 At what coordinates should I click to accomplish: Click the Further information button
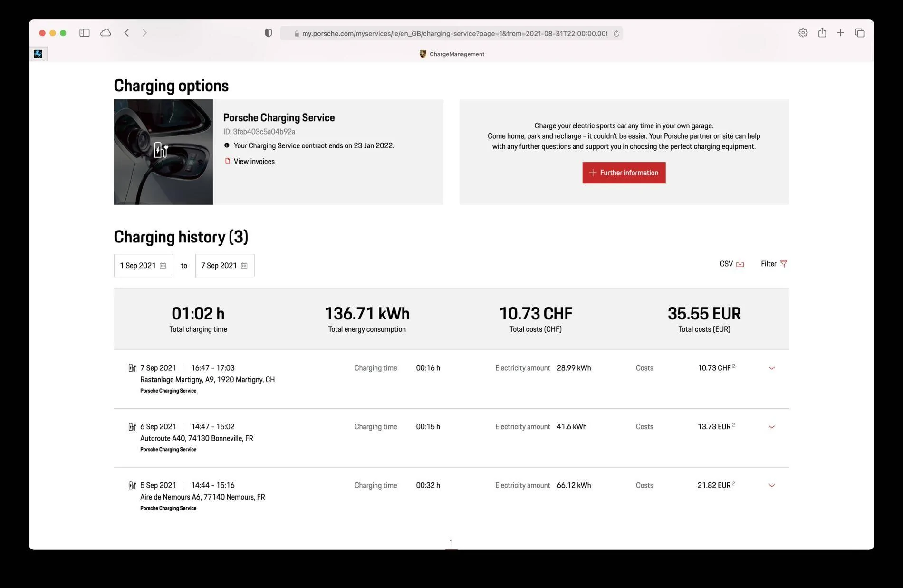coord(624,173)
